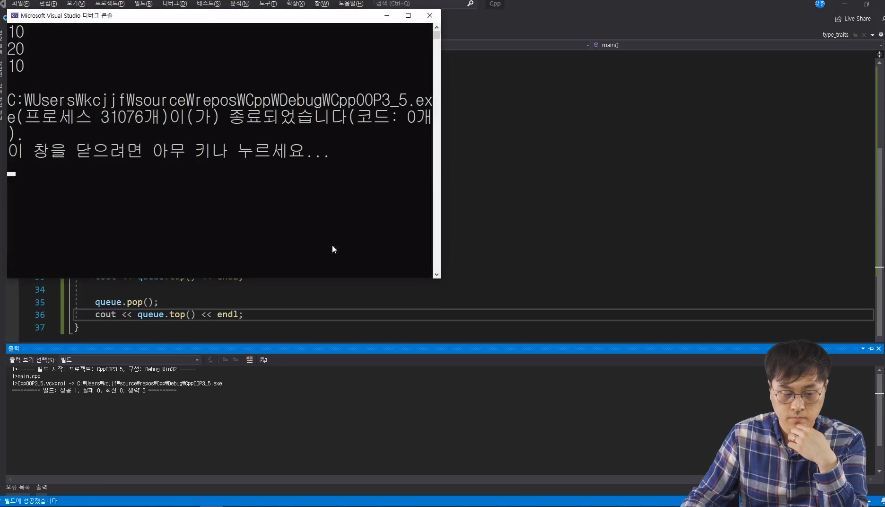Click the .exe output path line in build log
The width and height of the screenshot is (885, 507).
click(x=117, y=383)
